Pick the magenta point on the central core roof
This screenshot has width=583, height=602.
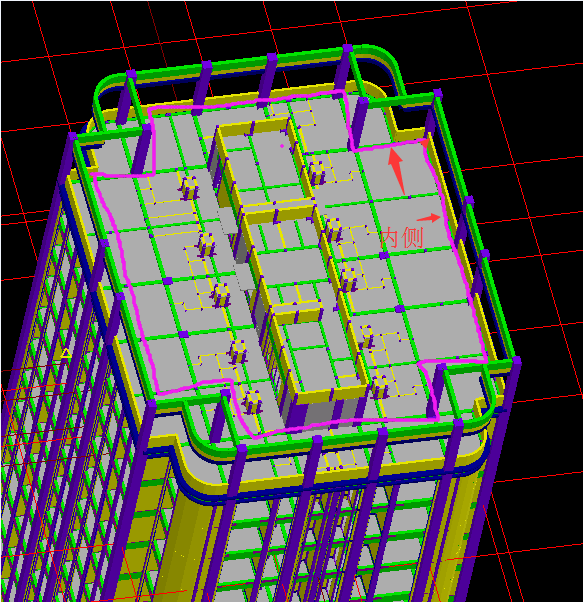click(x=282, y=146)
